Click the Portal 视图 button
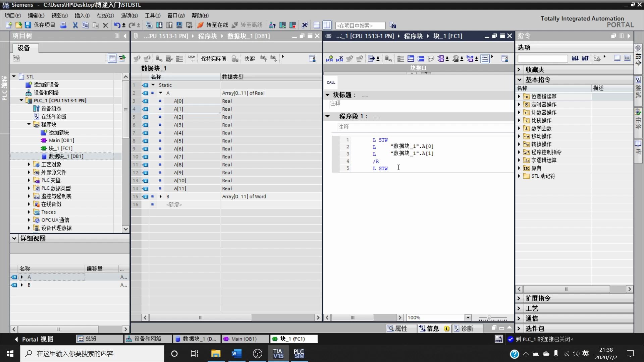The image size is (644, 362). (35, 339)
